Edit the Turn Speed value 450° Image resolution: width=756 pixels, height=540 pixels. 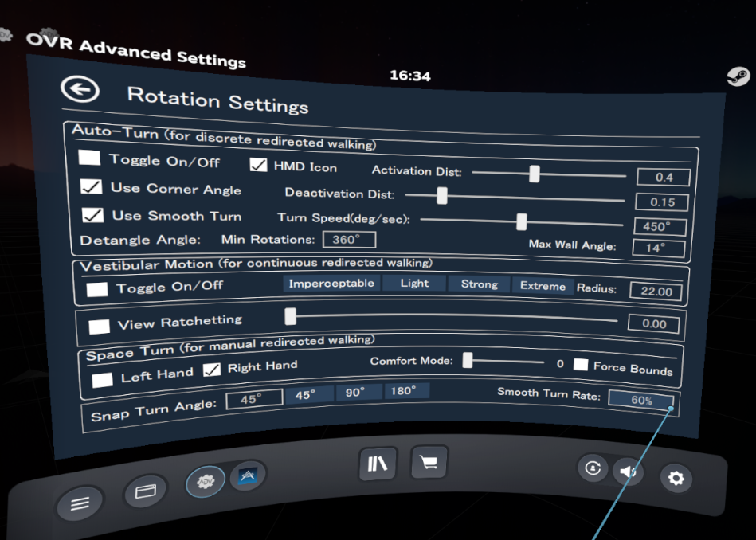[x=660, y=227]
